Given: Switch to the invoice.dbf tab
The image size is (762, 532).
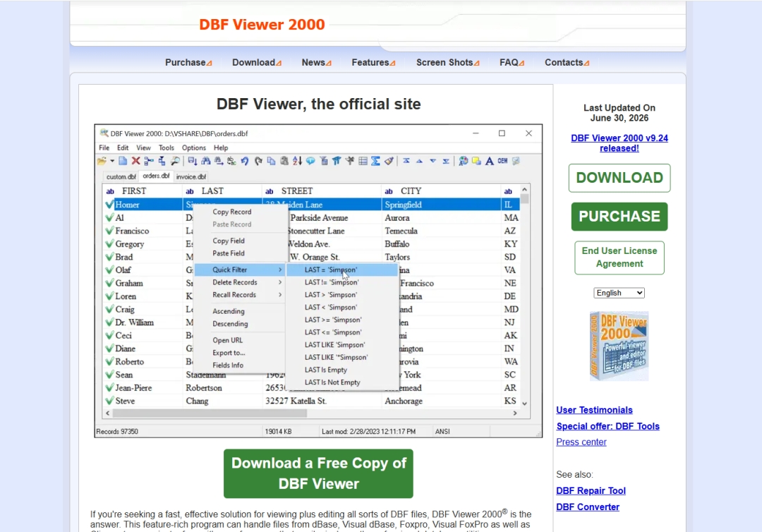Looking at the screenshot, I should (191, 177).
